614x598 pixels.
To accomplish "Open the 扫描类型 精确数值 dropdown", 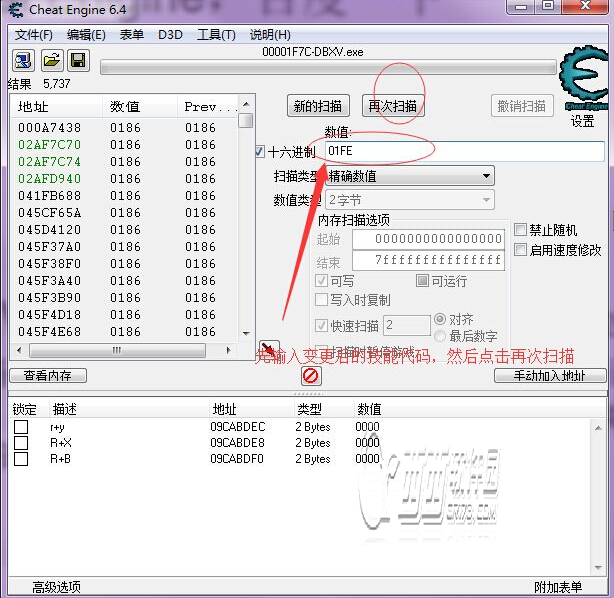I will (410, 176).
